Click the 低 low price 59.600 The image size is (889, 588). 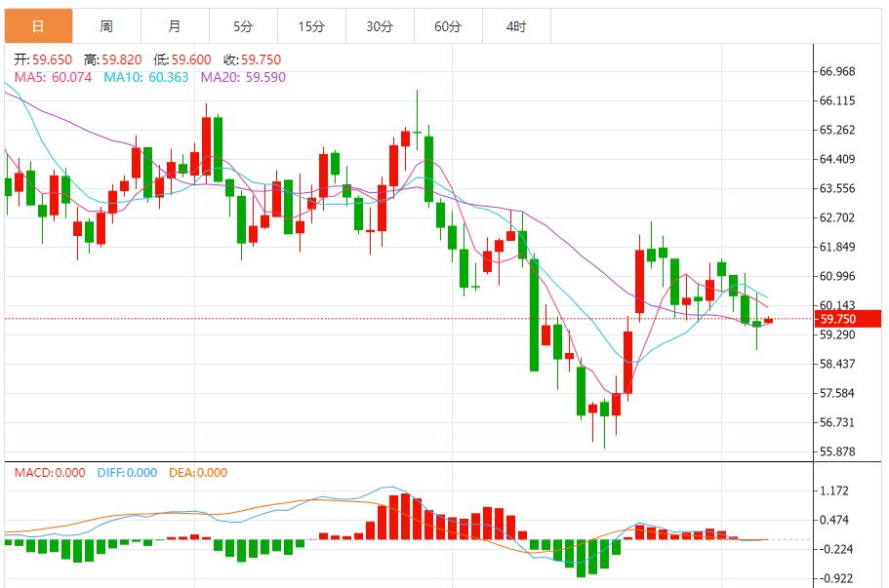pyautogui.click(x=185, y=59)
